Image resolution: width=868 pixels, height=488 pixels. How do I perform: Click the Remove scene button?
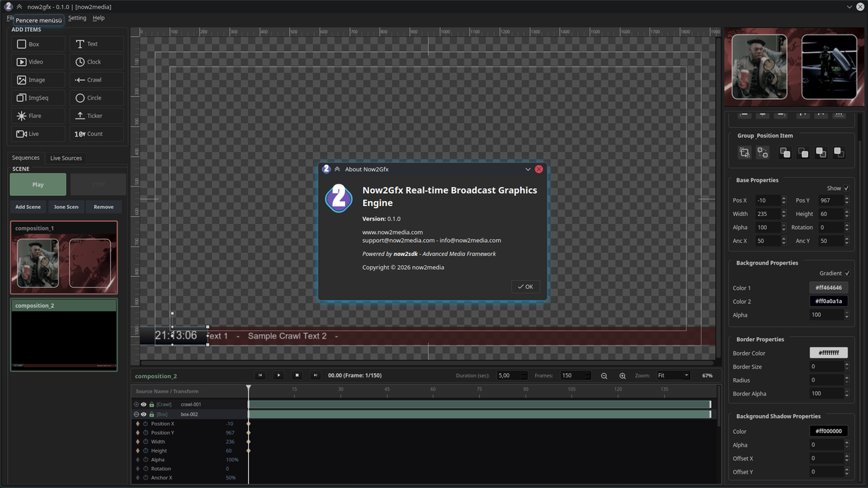103,207
